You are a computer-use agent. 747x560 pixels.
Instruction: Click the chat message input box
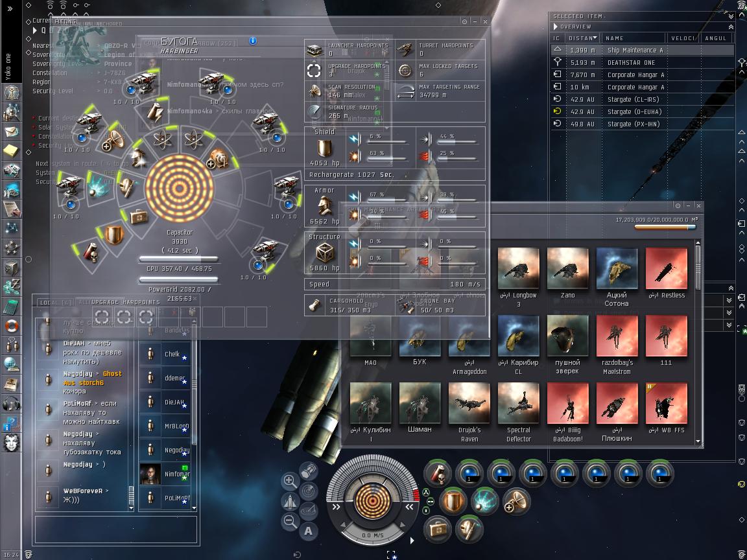pyautogui.click(x=116, y=529)
